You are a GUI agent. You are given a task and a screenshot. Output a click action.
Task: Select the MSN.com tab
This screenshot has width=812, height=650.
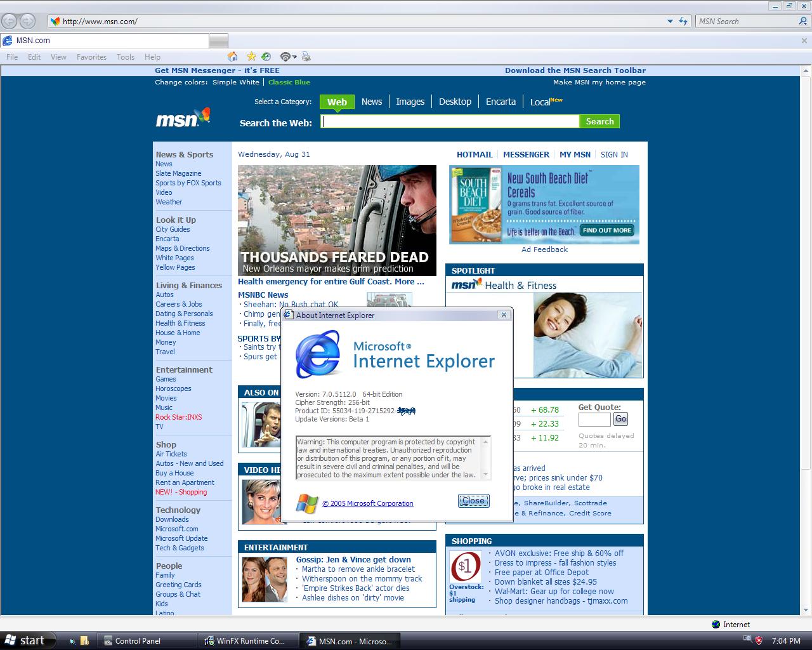click(105, 41)
